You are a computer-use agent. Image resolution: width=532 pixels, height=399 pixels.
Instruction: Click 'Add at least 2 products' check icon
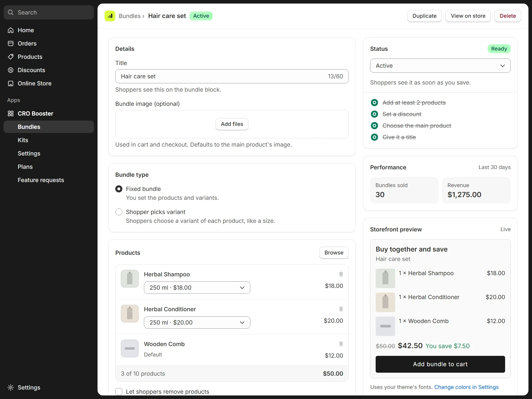[x=374, y=103]
